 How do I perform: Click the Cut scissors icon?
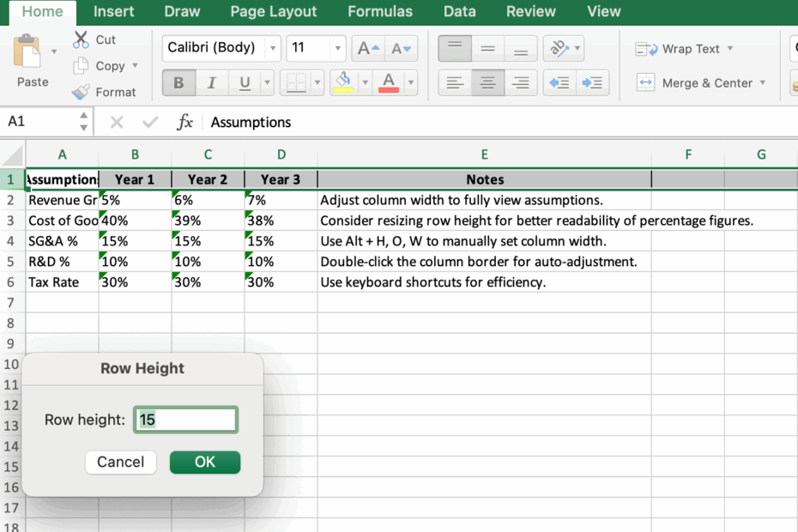[81, 39]
